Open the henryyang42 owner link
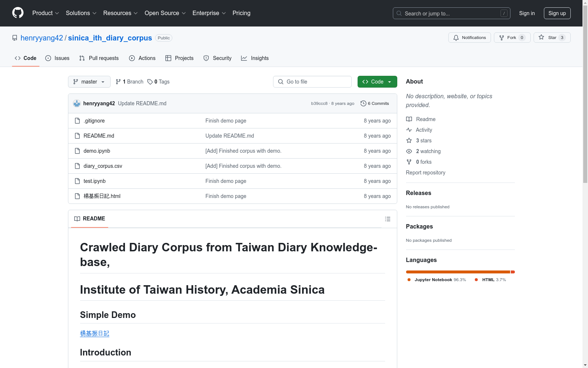 click(x=42, y=38)
